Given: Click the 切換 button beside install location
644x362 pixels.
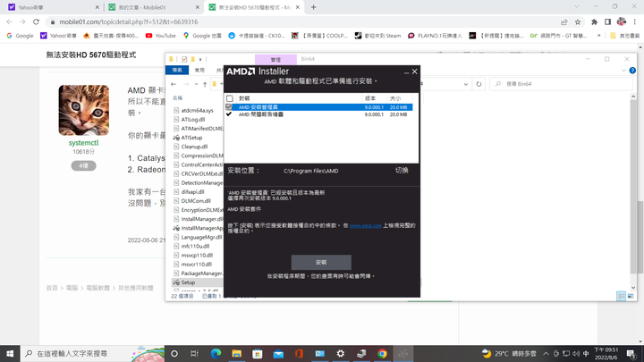Looking at the screenshot, I should coord(402,171).
